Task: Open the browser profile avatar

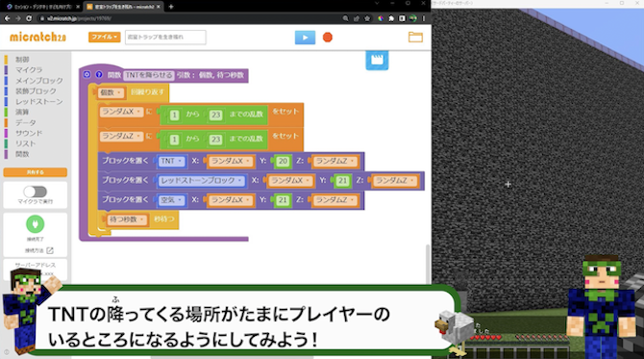Action: pyautogui.click(x=412, y=18)
